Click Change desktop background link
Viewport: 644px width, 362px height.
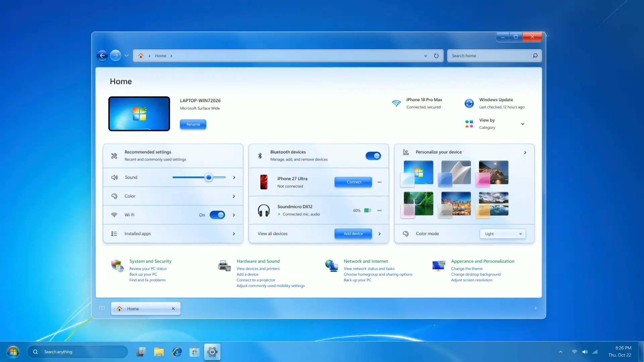pos(476,274)
